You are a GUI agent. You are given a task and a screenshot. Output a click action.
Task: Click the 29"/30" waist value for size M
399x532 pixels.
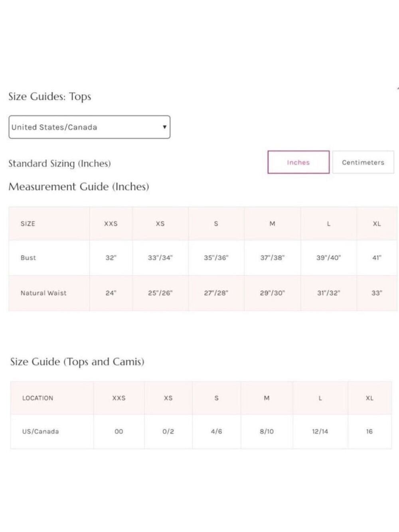tap(272, 293)
